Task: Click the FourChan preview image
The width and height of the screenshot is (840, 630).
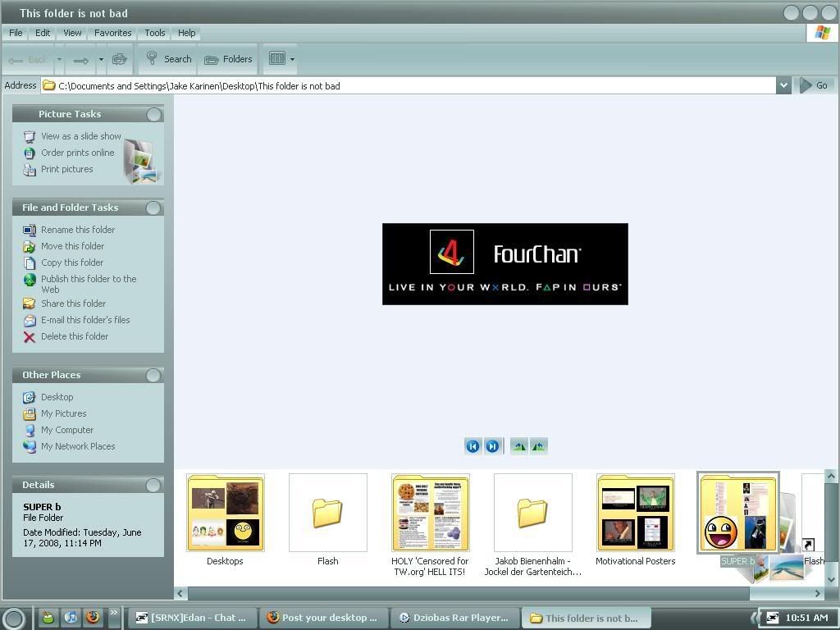Action: pyautogui.click(x=505, y=264)
